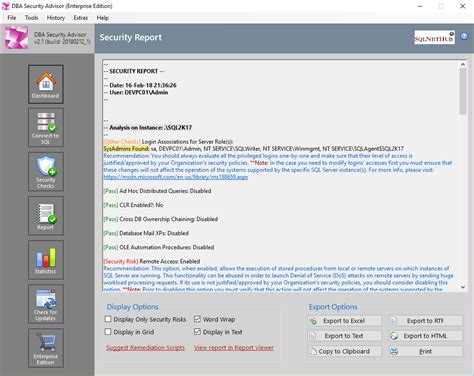The image size is (474, 376).
Task: Enable Display in Grid checkbox
Action: [x=108, y=332]
